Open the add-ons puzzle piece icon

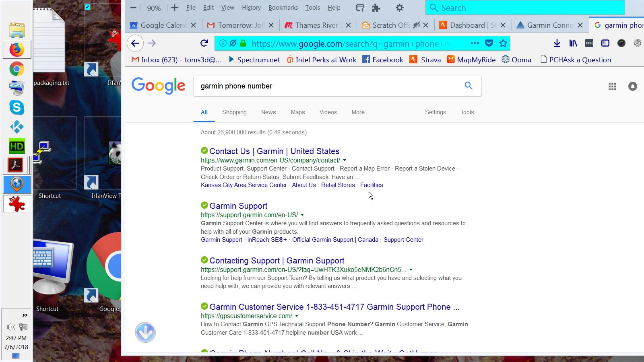pos(376,8)
